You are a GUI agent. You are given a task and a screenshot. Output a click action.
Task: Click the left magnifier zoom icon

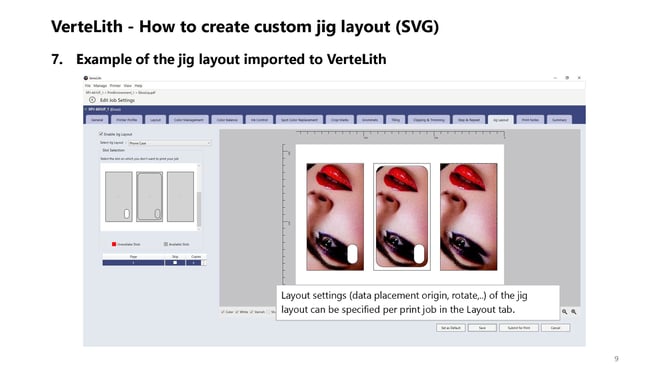[564, 312]
